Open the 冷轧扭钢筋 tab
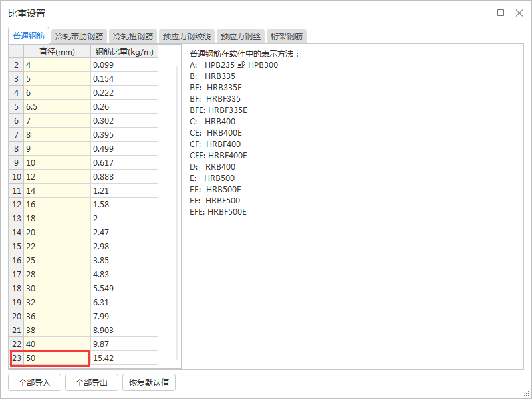The height and width of the screenshot is (399, 532). point(132,37)
